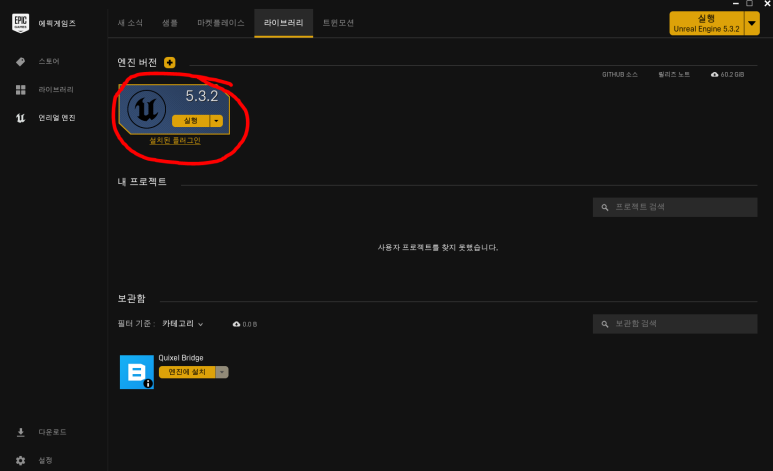Click the cloud icon showing 60.2 GiB
Screen dimensions: 773x471
pos(714,74)
